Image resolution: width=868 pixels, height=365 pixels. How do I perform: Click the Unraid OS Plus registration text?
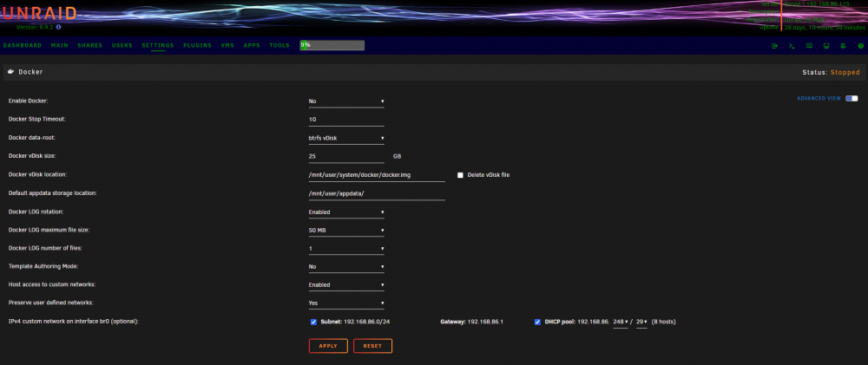coord(805,19)
